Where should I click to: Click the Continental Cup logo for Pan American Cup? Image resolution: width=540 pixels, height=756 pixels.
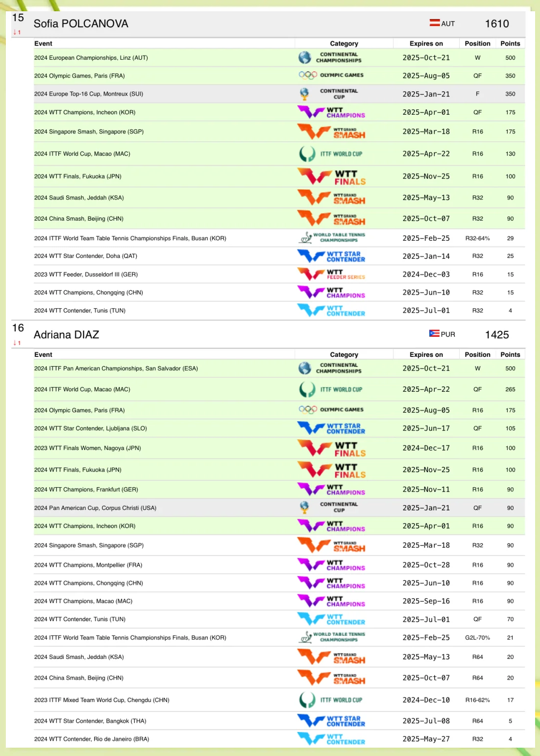[329, 507]
